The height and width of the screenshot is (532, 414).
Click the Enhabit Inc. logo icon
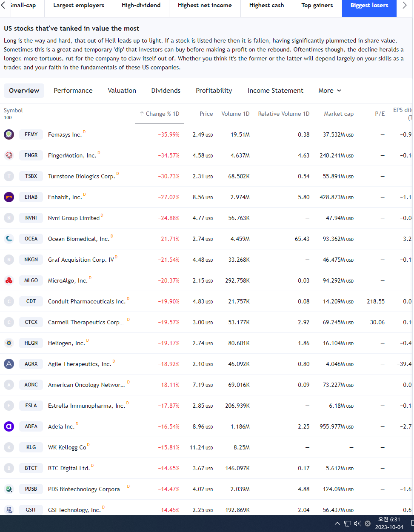pyautogui.click(x=9, y=197)
